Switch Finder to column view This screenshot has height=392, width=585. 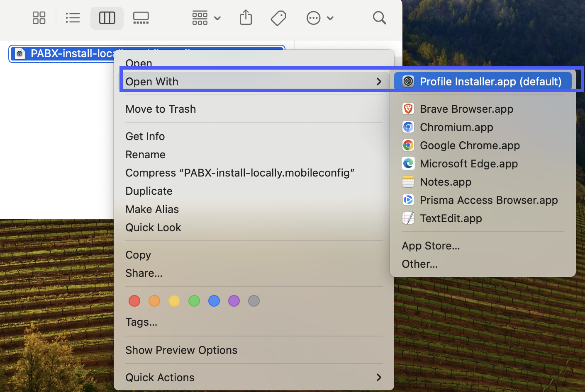[x=107, y=18]
